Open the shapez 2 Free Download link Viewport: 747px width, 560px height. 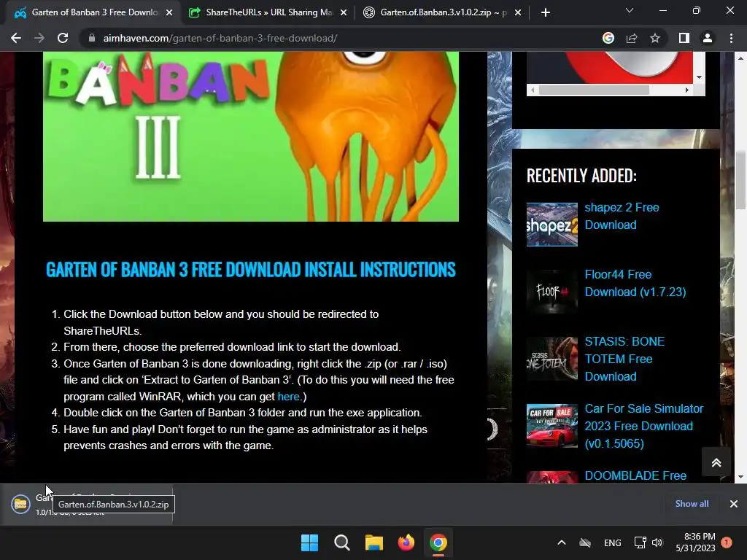pos(622,216)
